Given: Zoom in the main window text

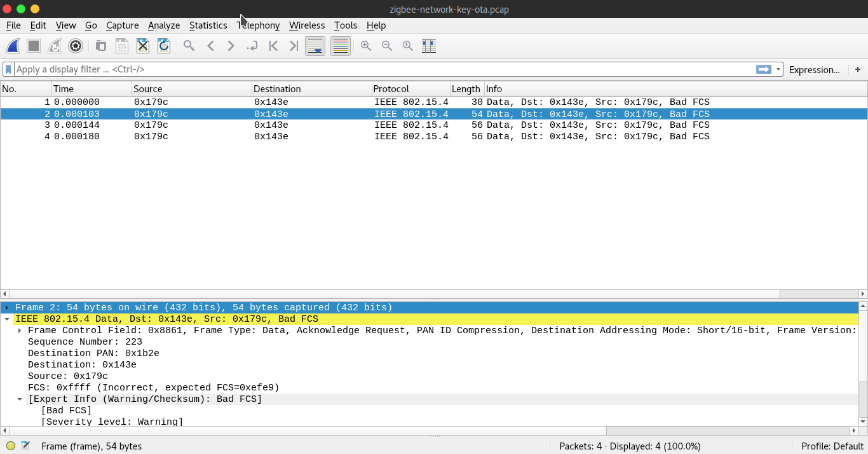Looking at the screenshot, I should tap(366, 46).
